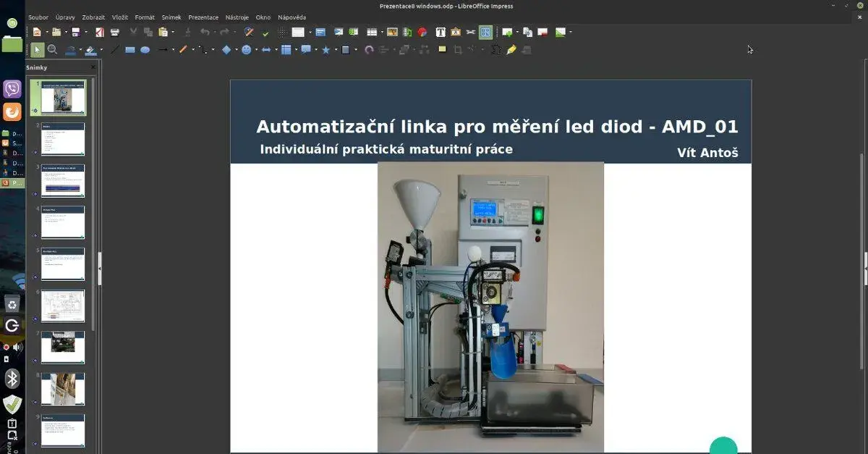Select the Rectangle drawing tool

[x=130, y=50]
